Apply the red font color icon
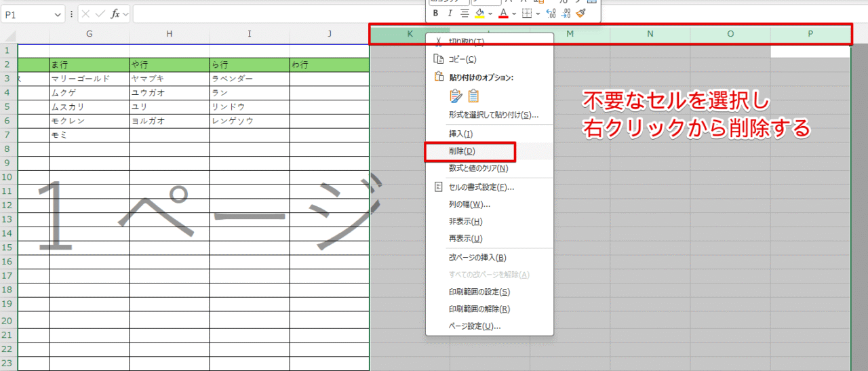The height and width of the screenshot is (371, 868). coord(503,13)
